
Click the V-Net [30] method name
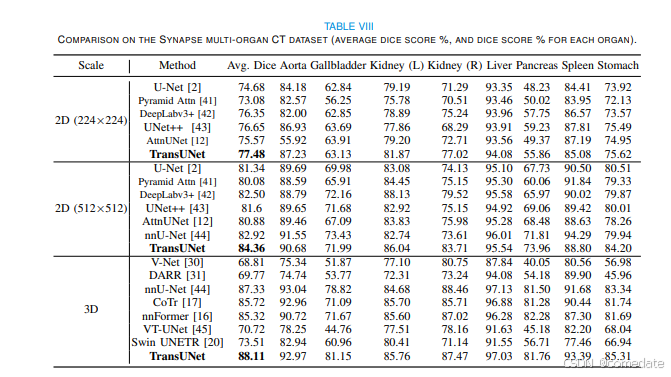(x=177, y=262)
